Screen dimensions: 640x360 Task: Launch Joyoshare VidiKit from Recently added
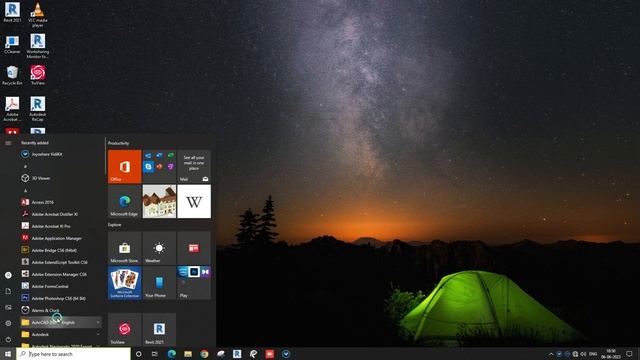(x=60, y=154)
